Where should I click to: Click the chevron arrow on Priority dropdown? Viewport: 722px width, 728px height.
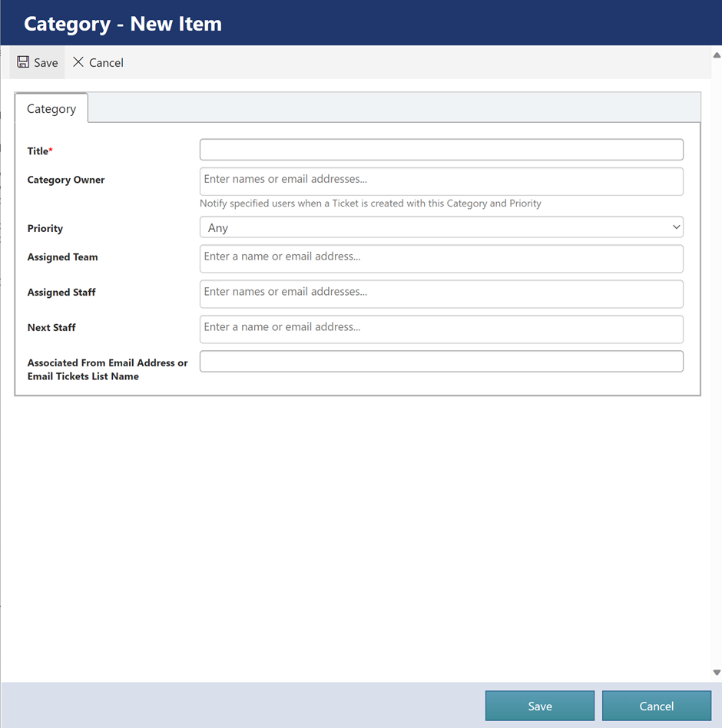[676, 227]
